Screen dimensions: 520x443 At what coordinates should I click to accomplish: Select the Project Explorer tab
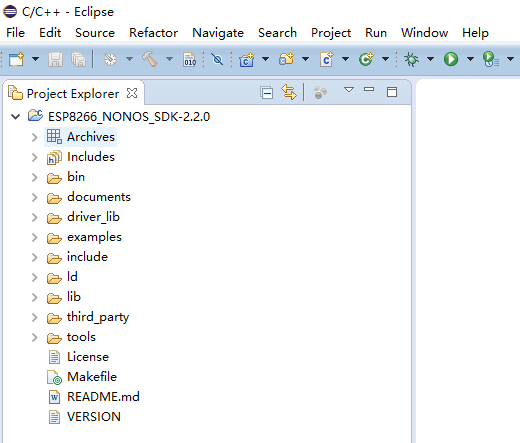tap(73, 94)
